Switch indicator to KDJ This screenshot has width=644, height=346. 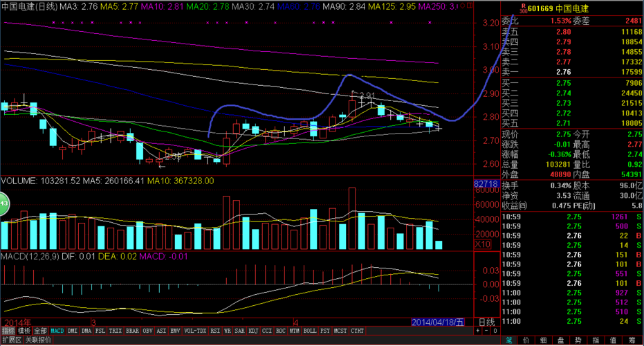pyautogui.click(x=253, y=331)
